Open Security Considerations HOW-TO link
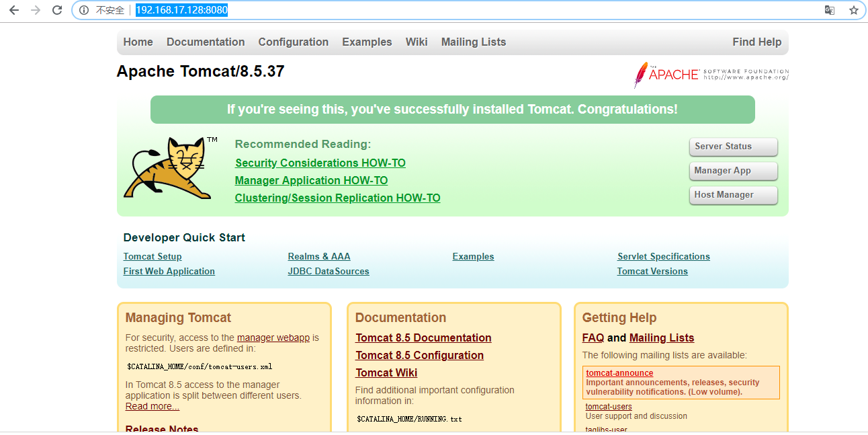This screenshot has width=868, height=435. [320, 163]
